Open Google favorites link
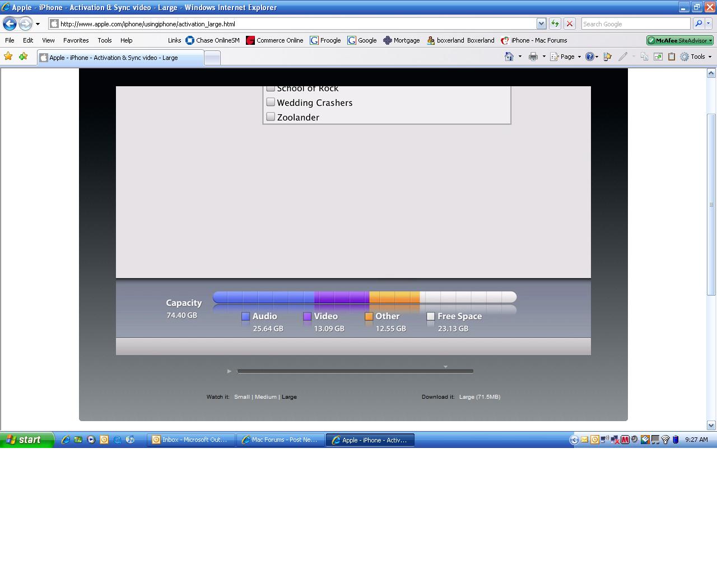Viewport: 717px width, 588px height. coord(362,40)
